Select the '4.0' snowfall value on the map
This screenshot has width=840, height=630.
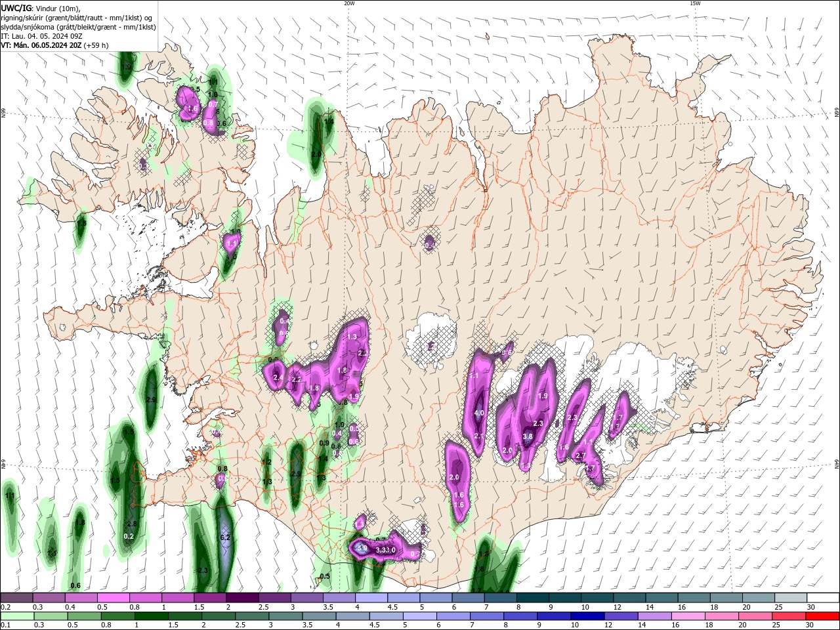point(479,413)
